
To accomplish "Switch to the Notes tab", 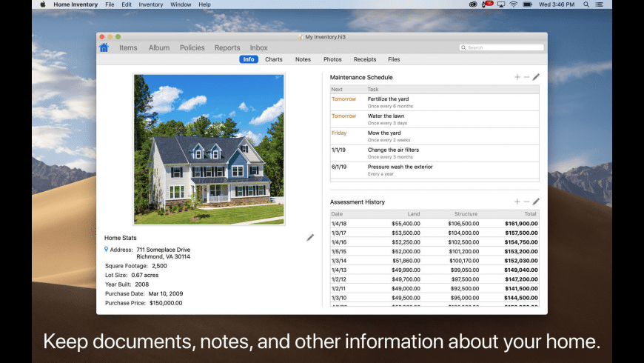I will [x=303, y=59].
